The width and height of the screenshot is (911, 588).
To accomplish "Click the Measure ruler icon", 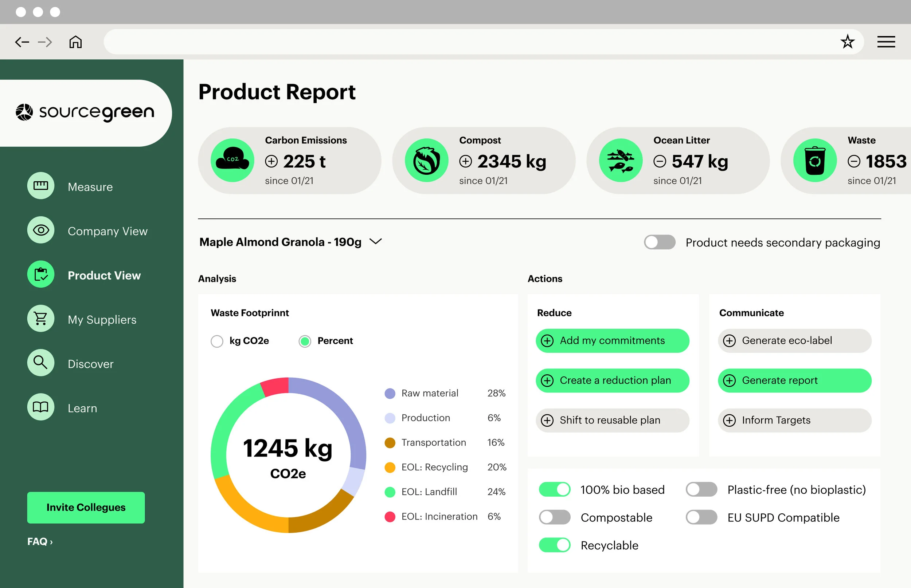I will [x=40, y=186].
